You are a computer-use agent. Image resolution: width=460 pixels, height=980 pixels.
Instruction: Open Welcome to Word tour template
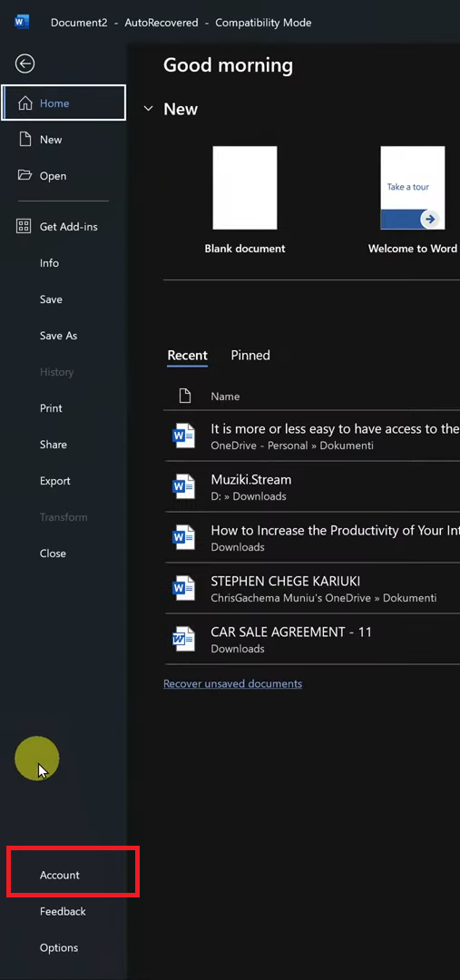coord(413,200)
